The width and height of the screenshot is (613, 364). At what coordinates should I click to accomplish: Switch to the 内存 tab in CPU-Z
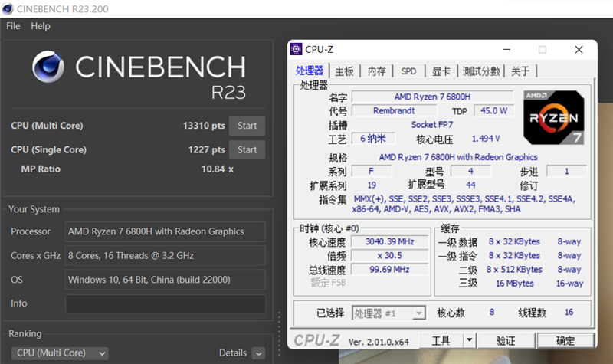tap(377, 71)
